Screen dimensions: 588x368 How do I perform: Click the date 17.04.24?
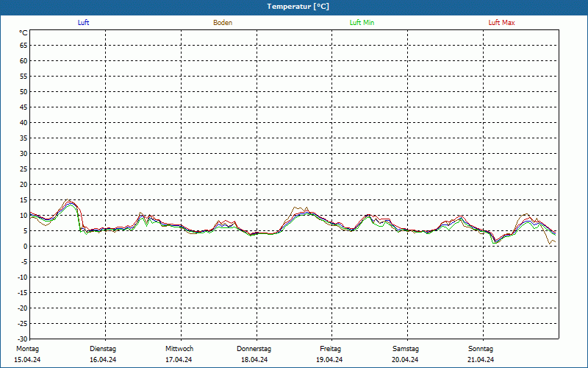coord(179,360)
